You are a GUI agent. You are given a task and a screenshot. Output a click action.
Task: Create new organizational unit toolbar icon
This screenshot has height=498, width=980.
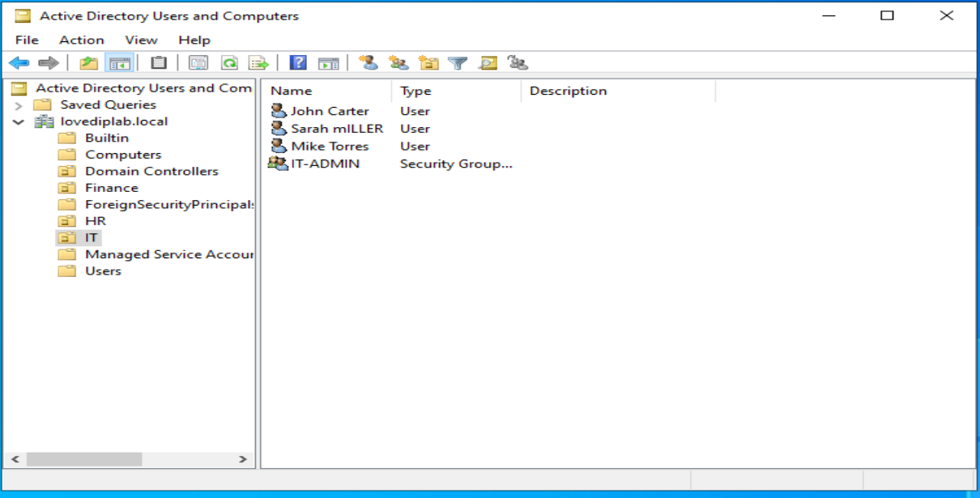coord(428,63)
